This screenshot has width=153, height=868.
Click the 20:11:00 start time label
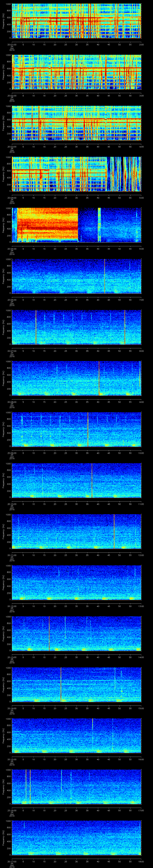[12, 555]
